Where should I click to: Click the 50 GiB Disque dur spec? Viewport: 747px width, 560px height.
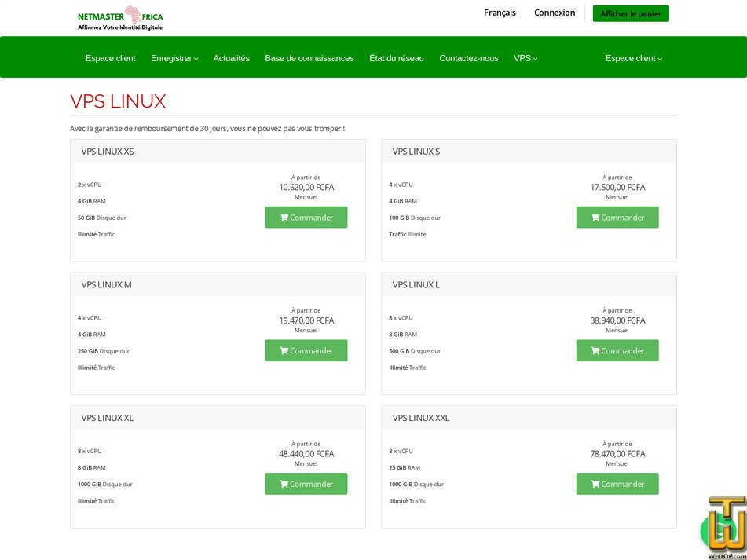point(102,218)
